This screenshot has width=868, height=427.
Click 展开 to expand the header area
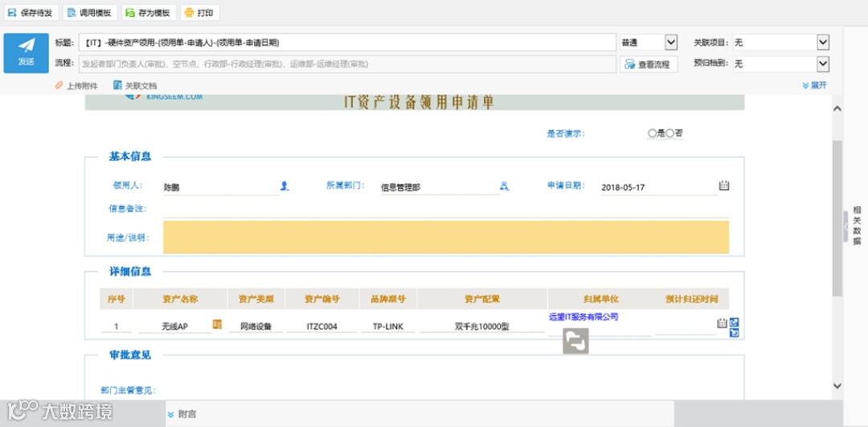(x=814, y=85)
